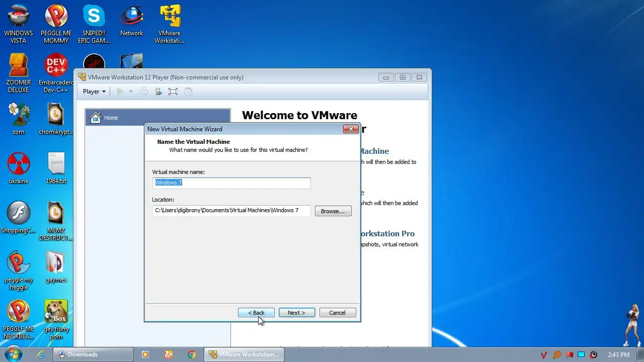The height and width of the screenshot is (362, 644).
Task: Click the red V tray icon
Action: click(x=544, y=355)
